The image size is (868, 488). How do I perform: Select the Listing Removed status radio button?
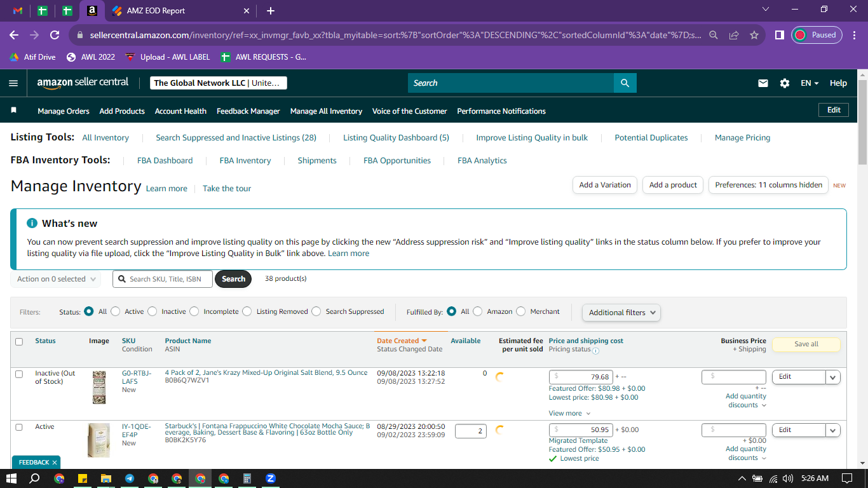click(247, 311)
